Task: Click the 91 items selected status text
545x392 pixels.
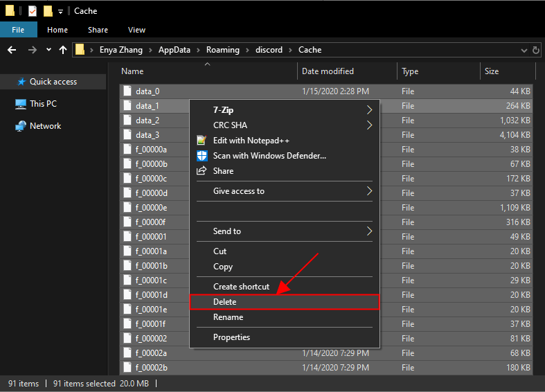Action: click(84, 384)
